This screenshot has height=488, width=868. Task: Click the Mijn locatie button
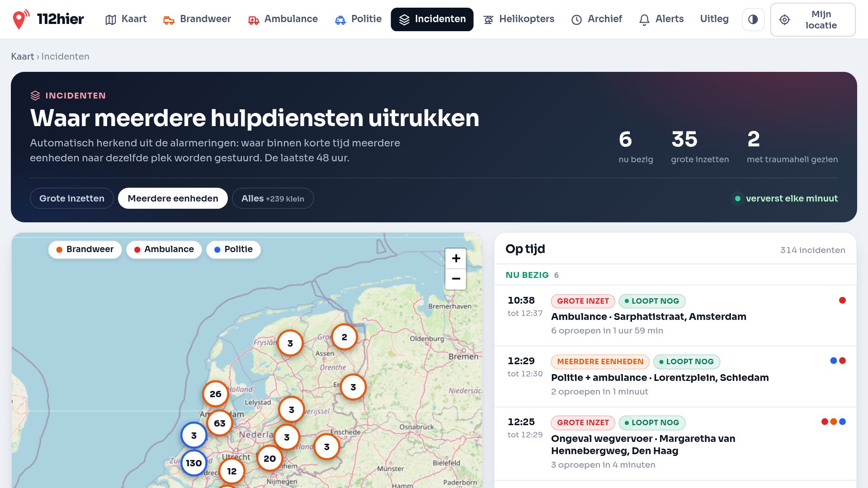(813, 19)
